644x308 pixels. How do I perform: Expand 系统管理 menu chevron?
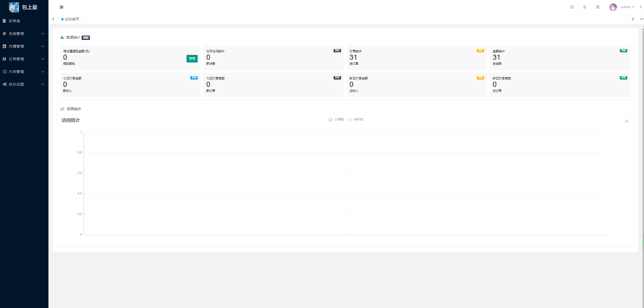click(43, 34)
